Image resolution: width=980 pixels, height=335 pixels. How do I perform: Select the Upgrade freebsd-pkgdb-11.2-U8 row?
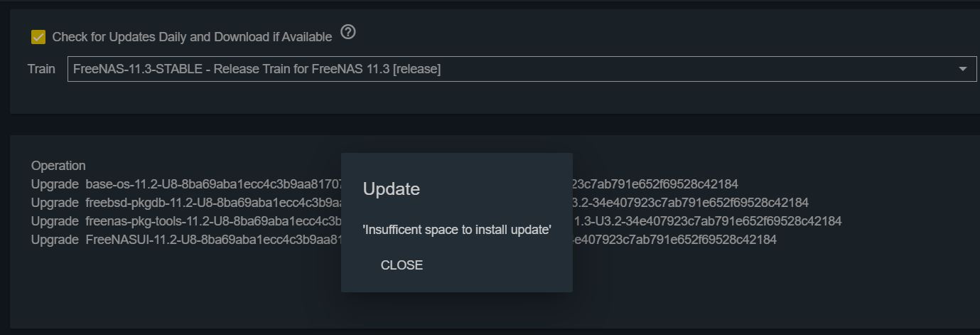419,203
